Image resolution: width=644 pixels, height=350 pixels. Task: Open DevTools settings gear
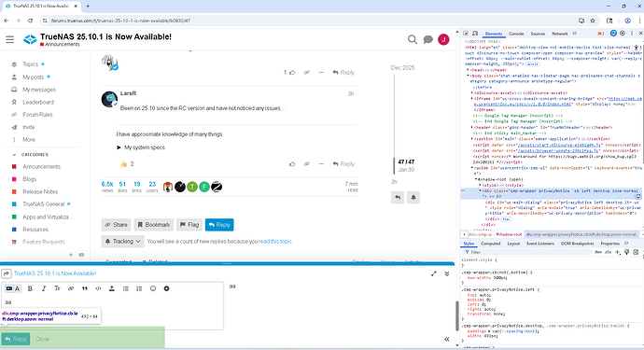(x=623, y=34)
